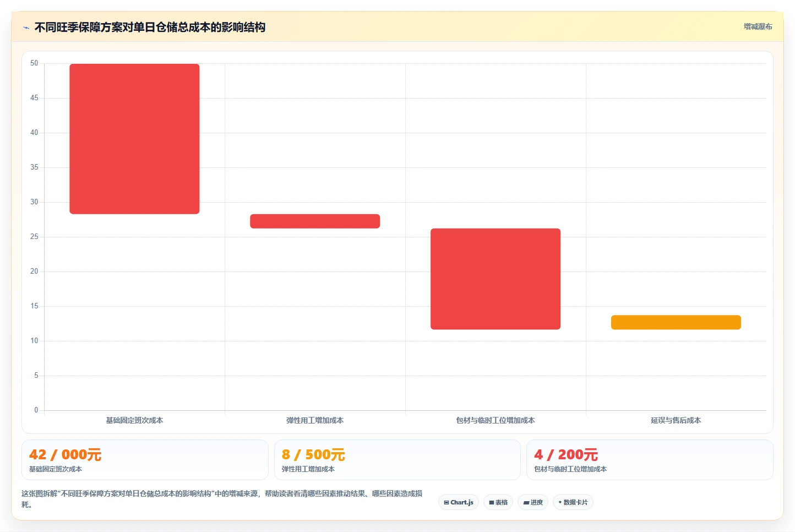Click the 数据卡片 tag chip
The width and height of the screenshot is (795, 532).
(573, 502)
